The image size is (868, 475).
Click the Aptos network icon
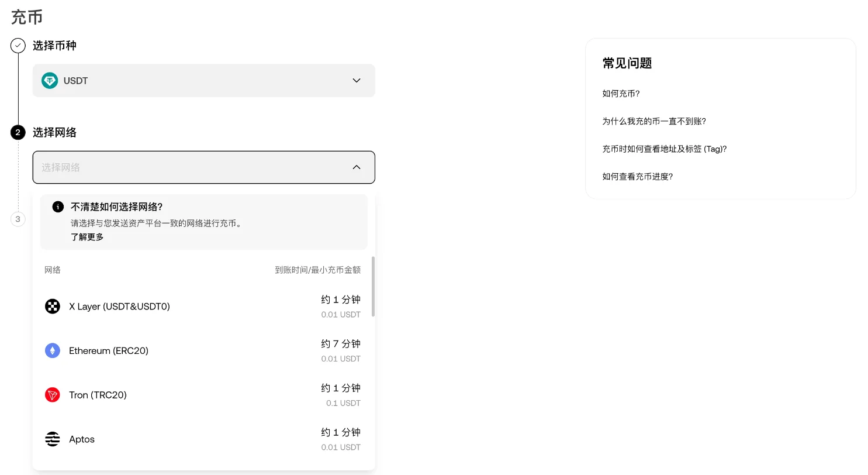point(53,439)
